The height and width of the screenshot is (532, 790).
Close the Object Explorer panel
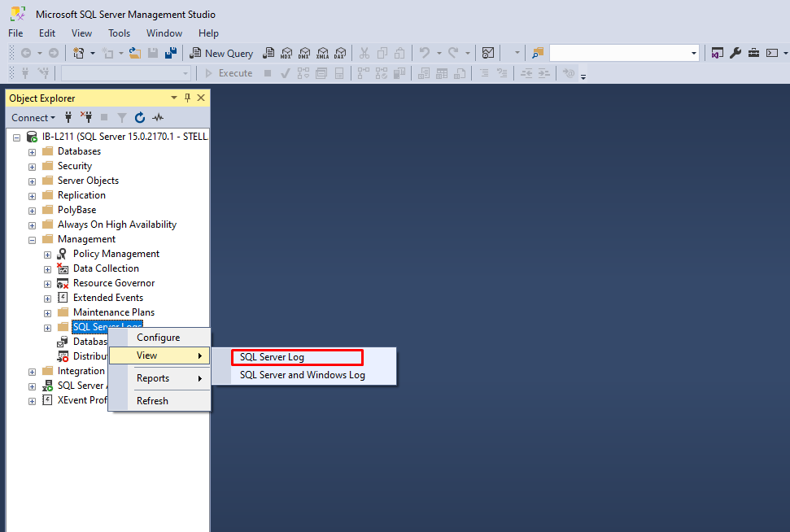pyautogui.click(x=201, y=98)
